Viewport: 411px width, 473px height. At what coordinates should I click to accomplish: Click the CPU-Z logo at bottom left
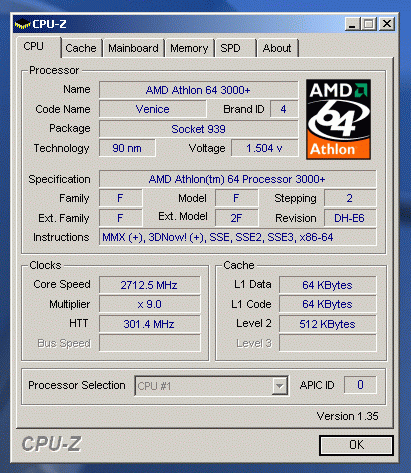click(x=52, y=444)
